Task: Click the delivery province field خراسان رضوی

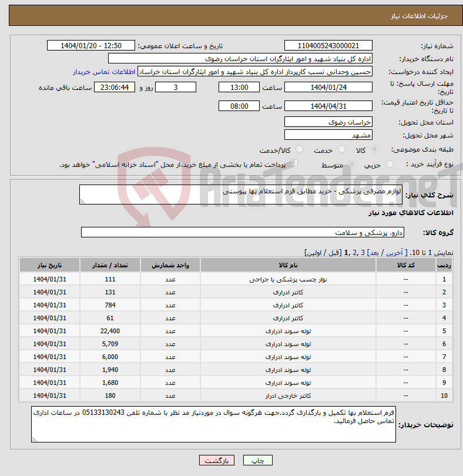Action: pyautogui.click(x=328, y=122)
